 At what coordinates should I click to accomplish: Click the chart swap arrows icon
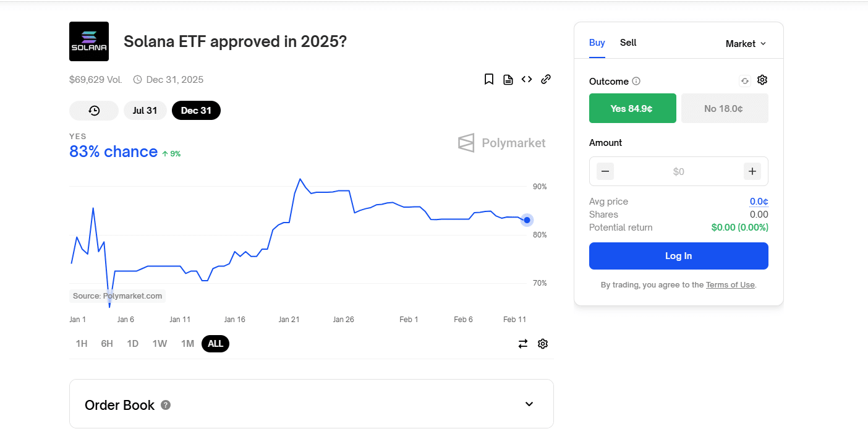click(523, 344)
